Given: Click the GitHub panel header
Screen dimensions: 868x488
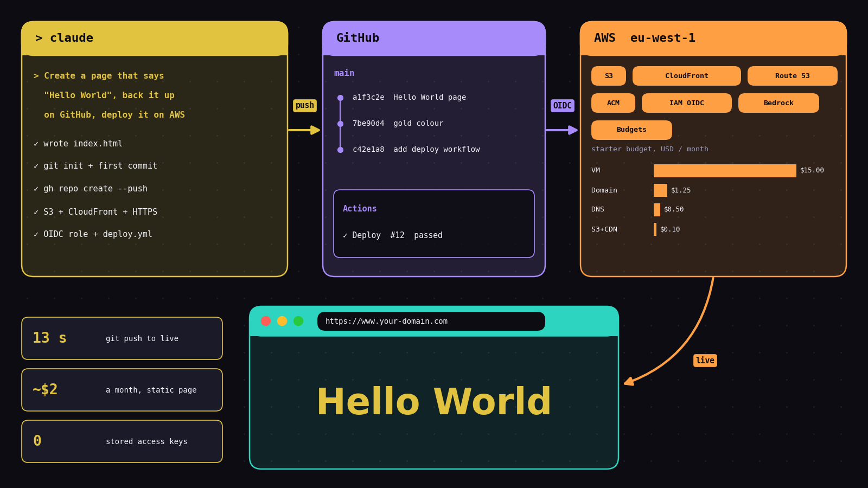Looking at the screenshot, I should [x=434, y=38].
